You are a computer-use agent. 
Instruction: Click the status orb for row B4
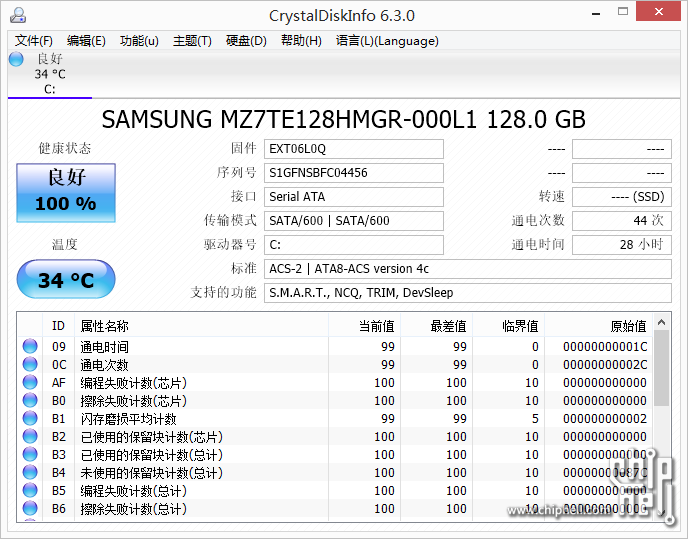click(30, 472)
